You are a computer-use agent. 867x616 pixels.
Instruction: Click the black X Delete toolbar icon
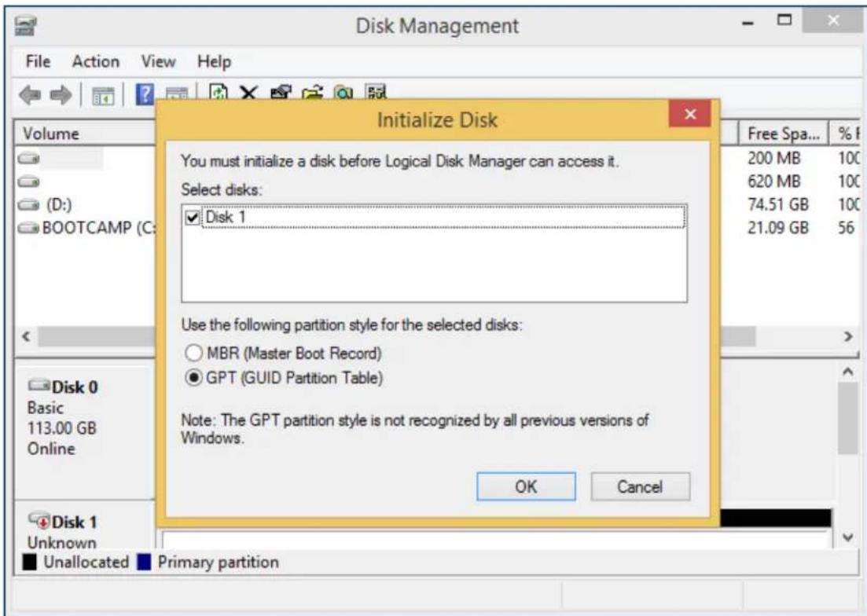249,93
